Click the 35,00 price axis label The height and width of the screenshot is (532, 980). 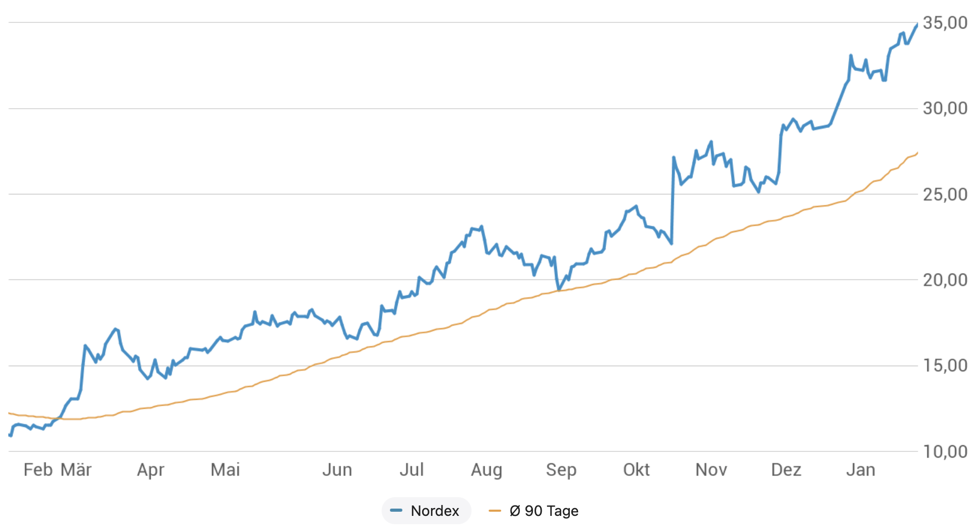coord(945,23)
